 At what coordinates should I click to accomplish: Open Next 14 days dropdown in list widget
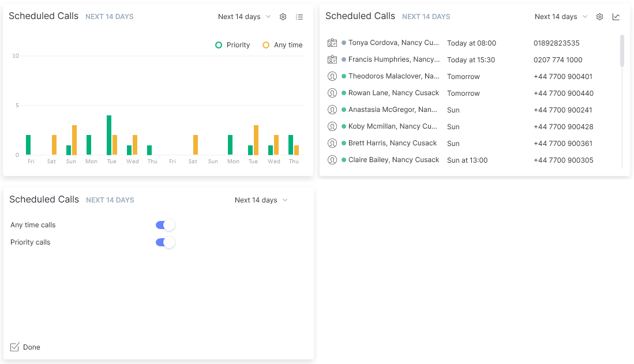[561, 17]
